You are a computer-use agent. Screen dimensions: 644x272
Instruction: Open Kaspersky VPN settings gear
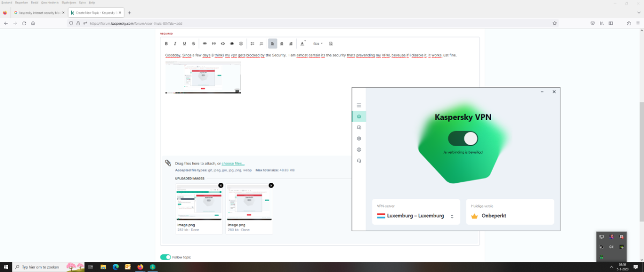point(359,139)
